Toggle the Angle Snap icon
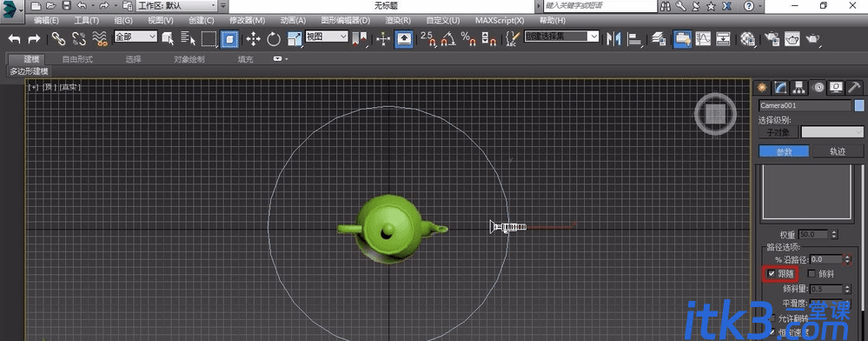Image resolution: width=868 pixels, height=341 pixels. coord(449,38)
